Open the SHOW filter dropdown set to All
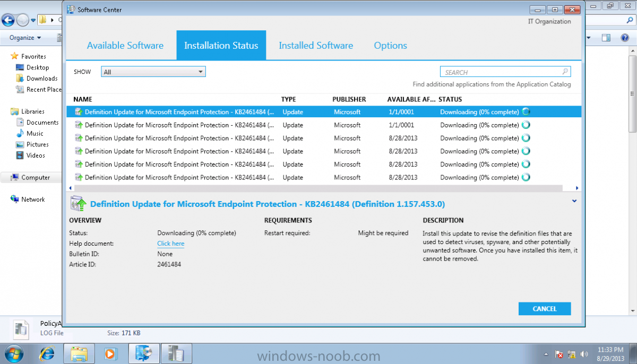637x364 pixels. click(153, 72)
